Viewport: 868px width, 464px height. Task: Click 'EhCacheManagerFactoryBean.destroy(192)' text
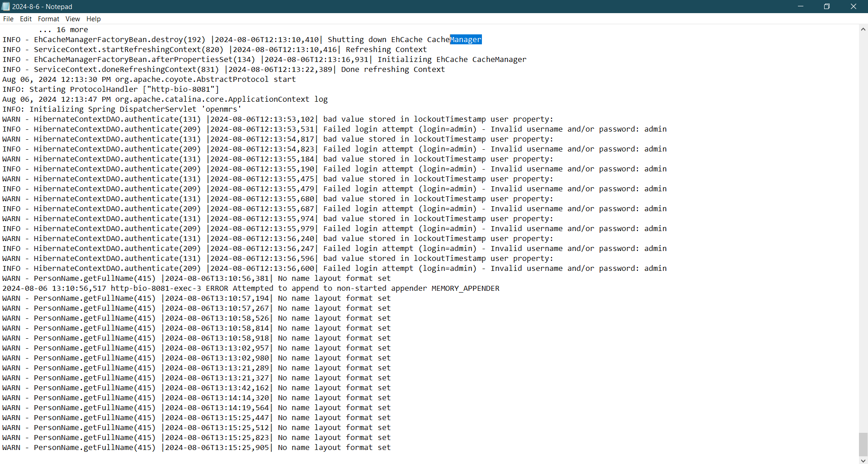[x=119, y=40]
